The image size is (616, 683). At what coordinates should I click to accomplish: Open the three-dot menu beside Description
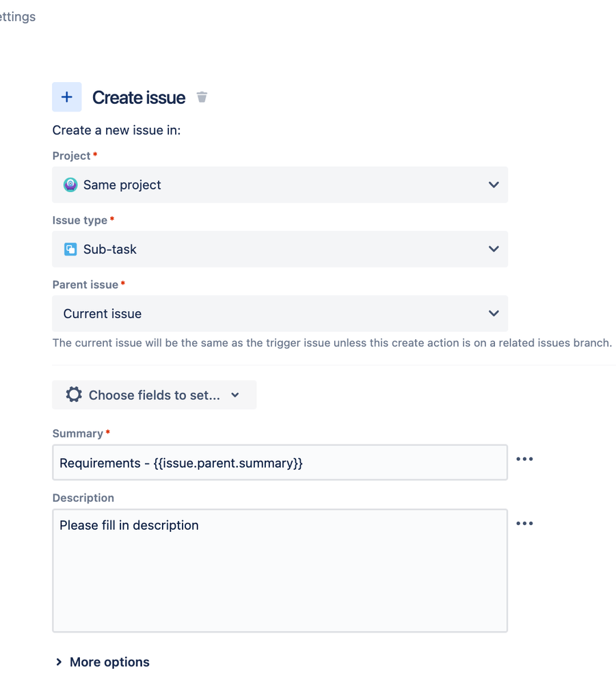[x=524, y=524]
